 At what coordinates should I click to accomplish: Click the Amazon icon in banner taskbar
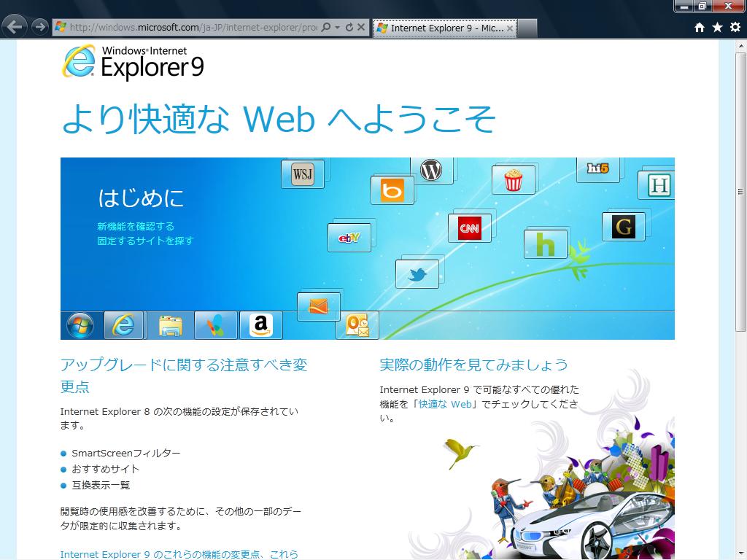[x=260, y=325]
